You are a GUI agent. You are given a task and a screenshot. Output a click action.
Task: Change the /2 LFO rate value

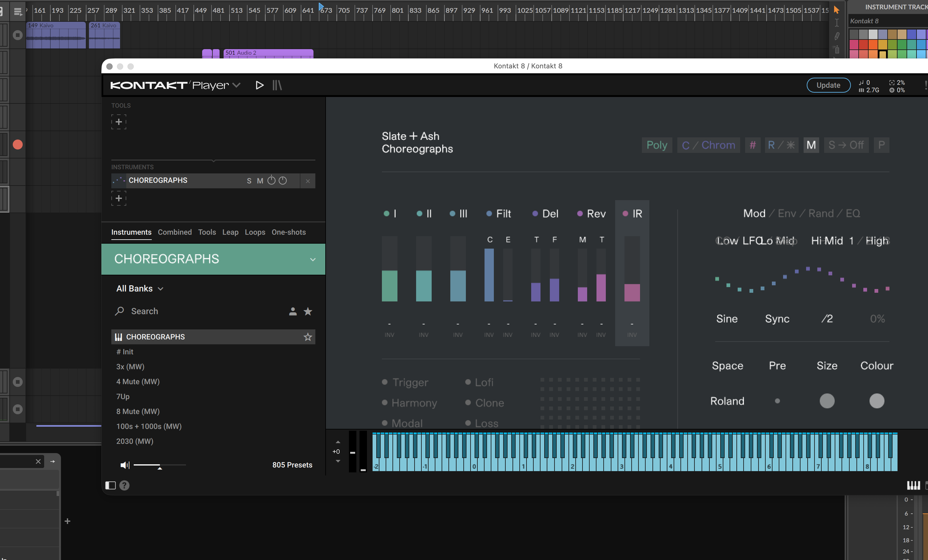(827, 319)
